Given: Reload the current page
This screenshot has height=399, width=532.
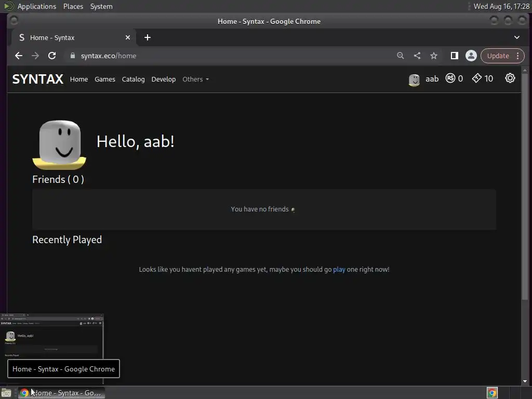Looking at the screenshot, I should [52, 56].
